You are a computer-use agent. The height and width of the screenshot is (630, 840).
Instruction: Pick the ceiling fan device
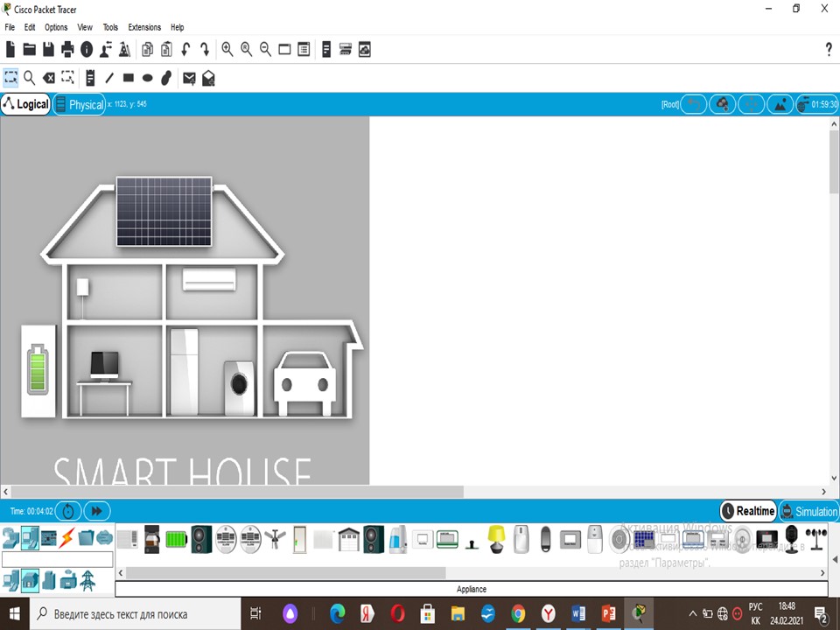click(x=276, y=537)
